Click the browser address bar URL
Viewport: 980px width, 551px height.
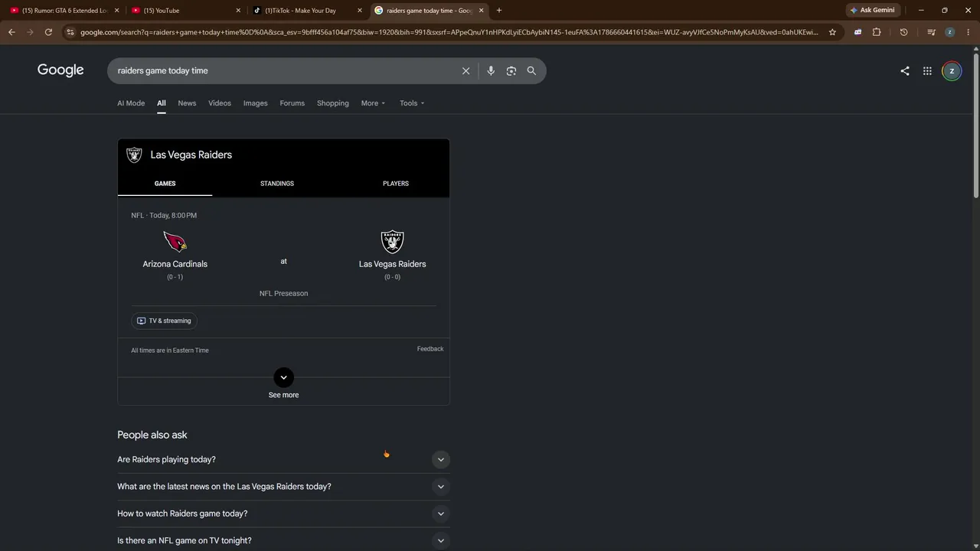click(449, 32)
